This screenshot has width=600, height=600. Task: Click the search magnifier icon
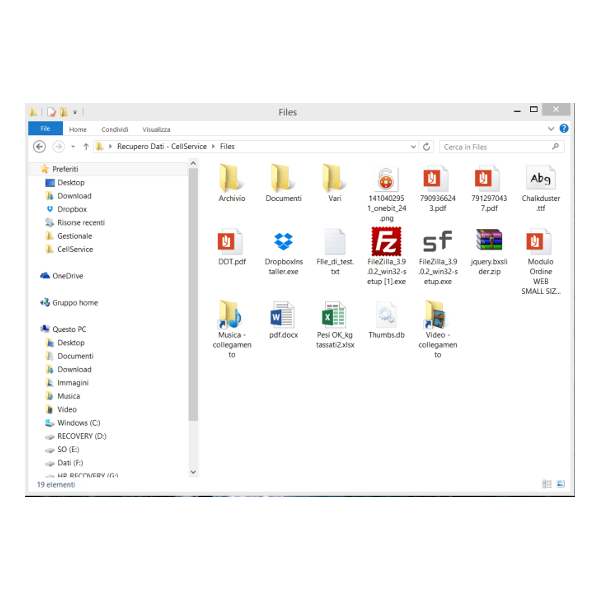click(556, 147)
